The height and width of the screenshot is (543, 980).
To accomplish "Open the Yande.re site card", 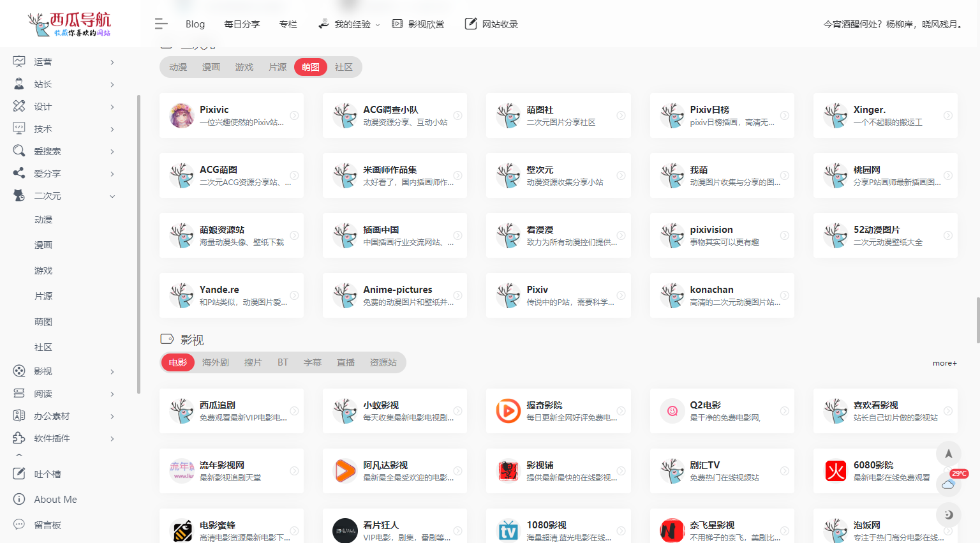I will coord(232,295).
